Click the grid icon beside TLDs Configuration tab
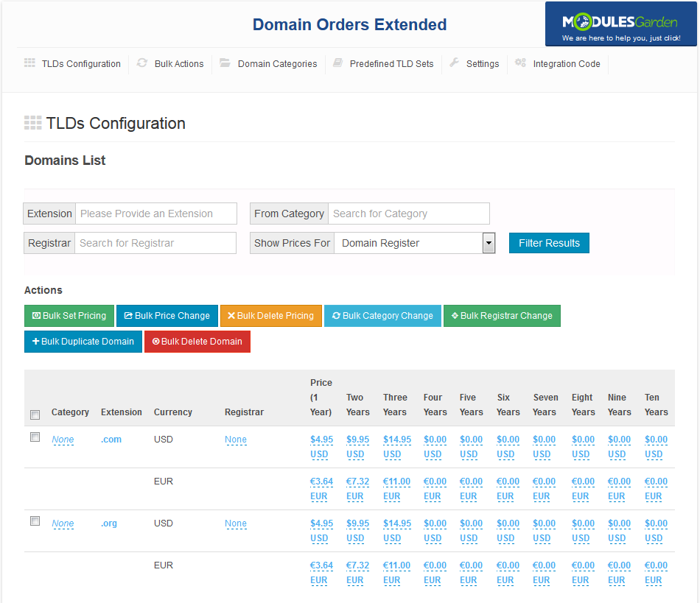The image size is (700, 603). point(29,63)
